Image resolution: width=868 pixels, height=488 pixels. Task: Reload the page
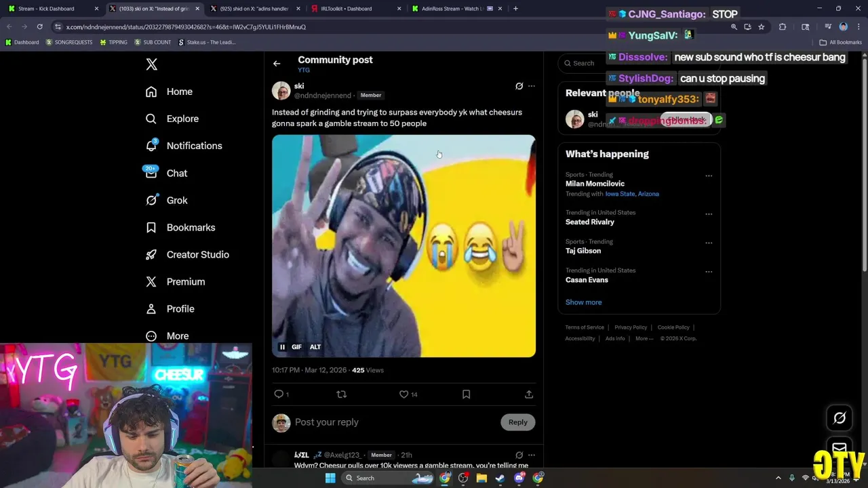coord(39,27)
